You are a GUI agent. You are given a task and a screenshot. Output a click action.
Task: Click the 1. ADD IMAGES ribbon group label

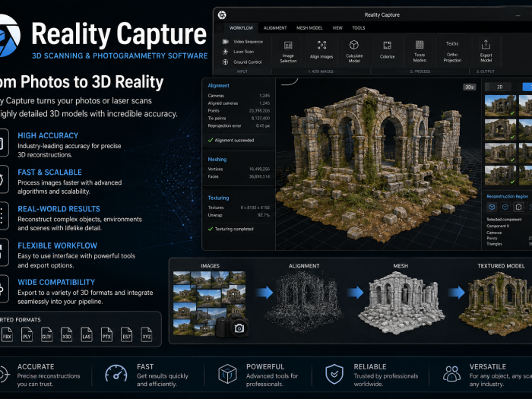coord(321,71)
